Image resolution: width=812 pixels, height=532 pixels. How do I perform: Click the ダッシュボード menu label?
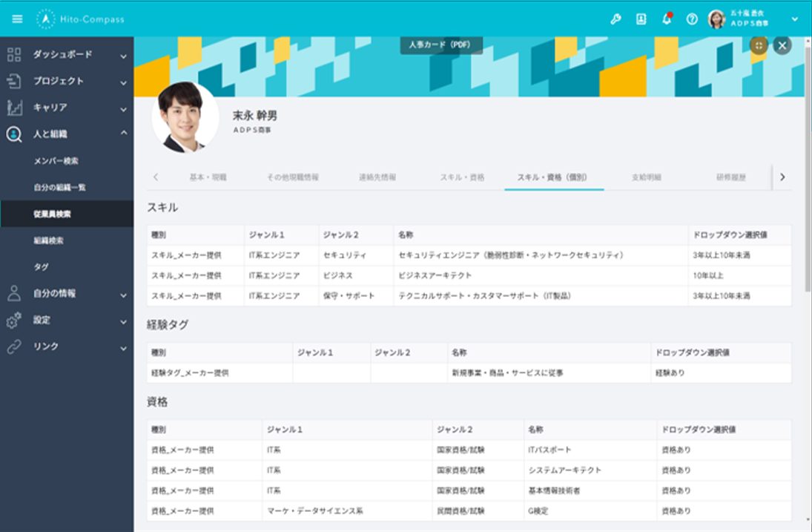click(x=62, y=54)
